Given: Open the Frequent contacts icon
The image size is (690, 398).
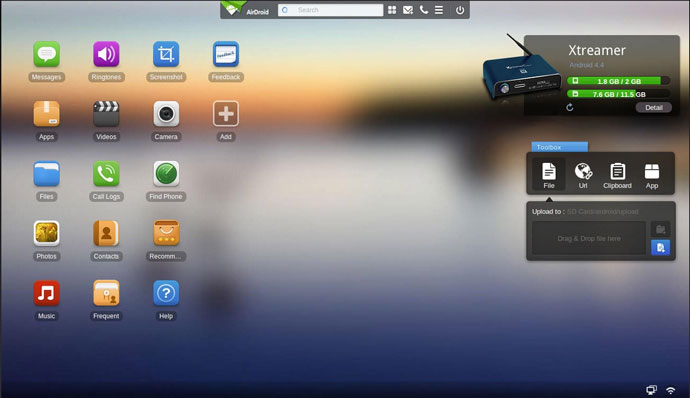Looking at the screenshot, I should (106, 293).
